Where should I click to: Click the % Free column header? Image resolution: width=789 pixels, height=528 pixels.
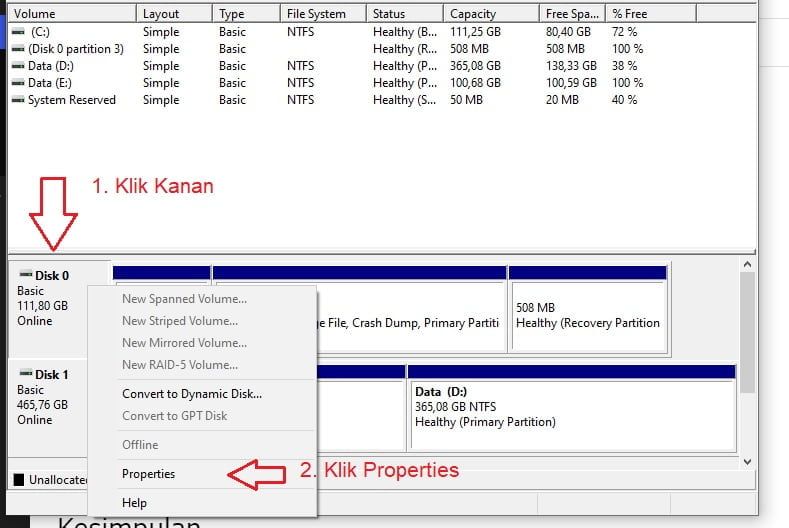(651, 14)
